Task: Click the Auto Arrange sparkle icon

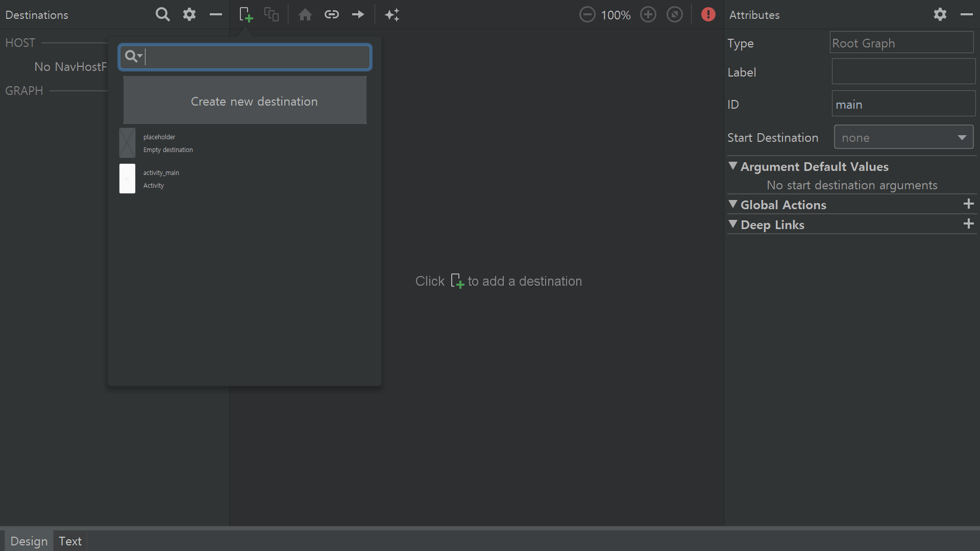Action: [x=392, y=15]
